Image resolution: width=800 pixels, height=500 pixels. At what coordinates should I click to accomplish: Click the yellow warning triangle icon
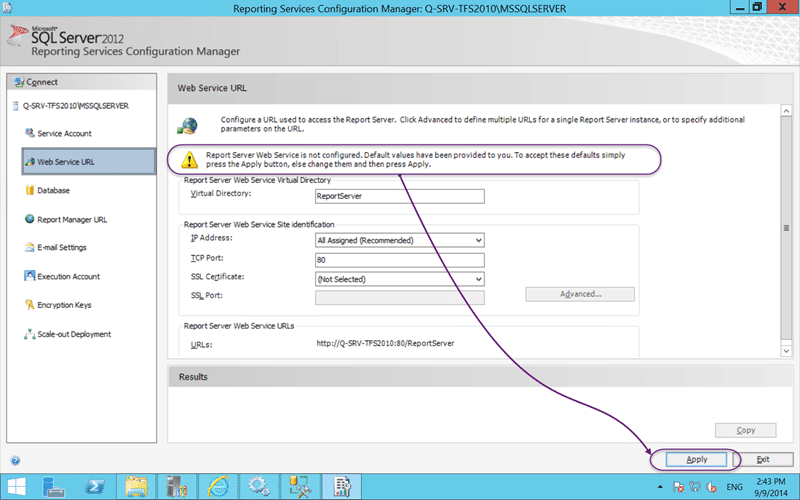pyautogui.click(x=189, y=160)
